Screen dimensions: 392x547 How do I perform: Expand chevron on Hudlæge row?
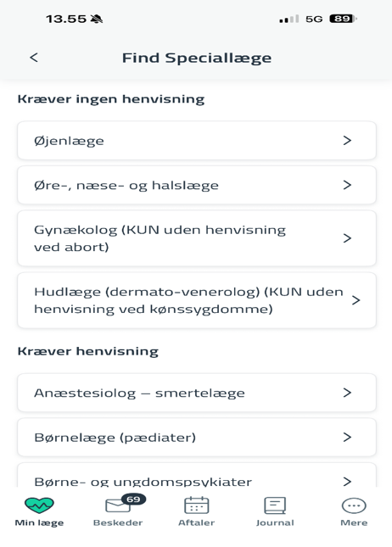pyautogui.click(x=356, y=300)
